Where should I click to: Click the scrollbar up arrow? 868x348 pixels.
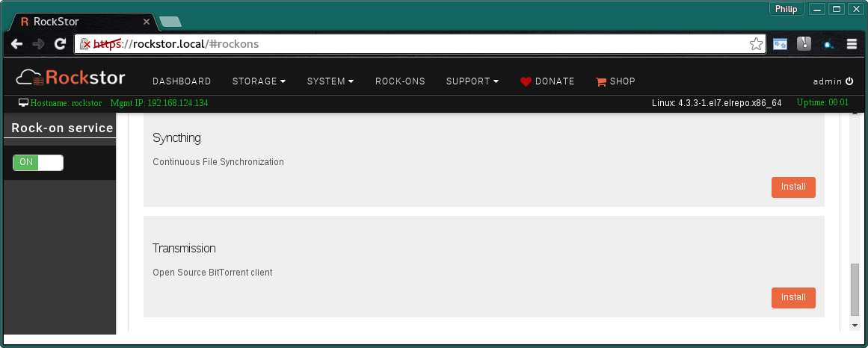click(855, 113)
